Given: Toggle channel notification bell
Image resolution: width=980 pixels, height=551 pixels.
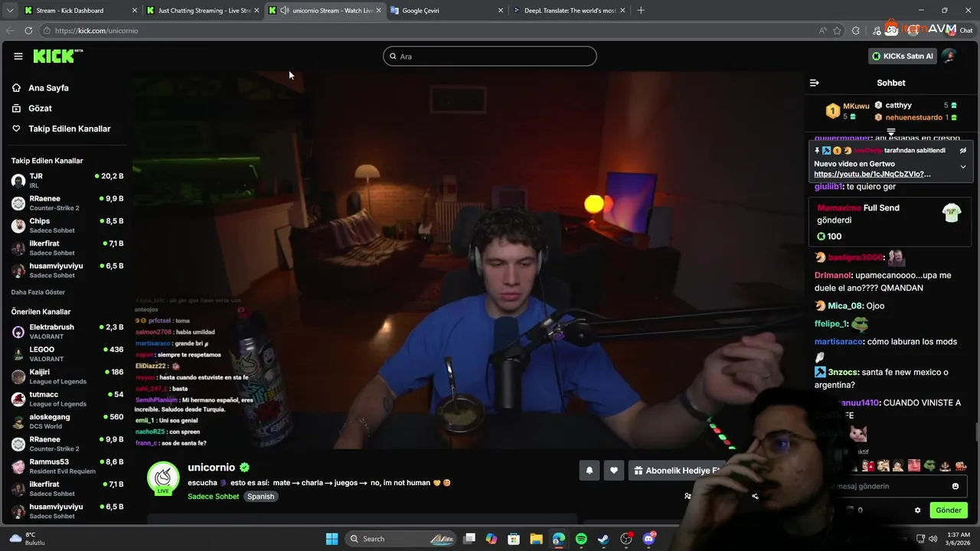Looking at the screenshot, I should tap(590, 471).
